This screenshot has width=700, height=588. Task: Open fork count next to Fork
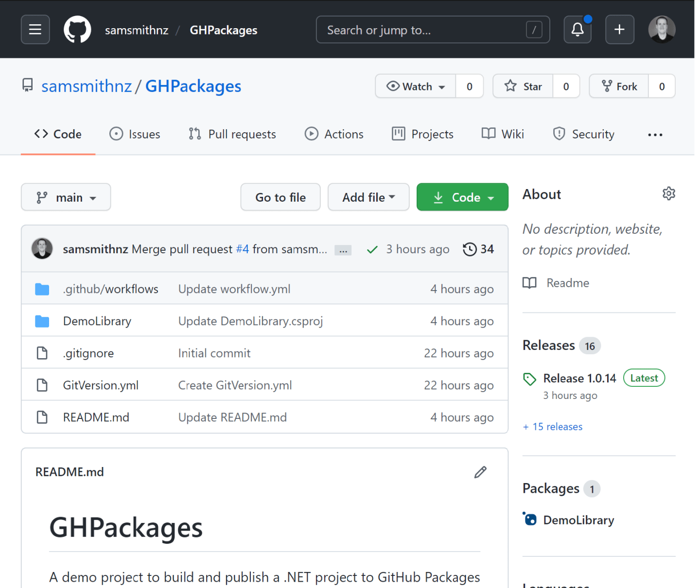click(x=662, y=86)
